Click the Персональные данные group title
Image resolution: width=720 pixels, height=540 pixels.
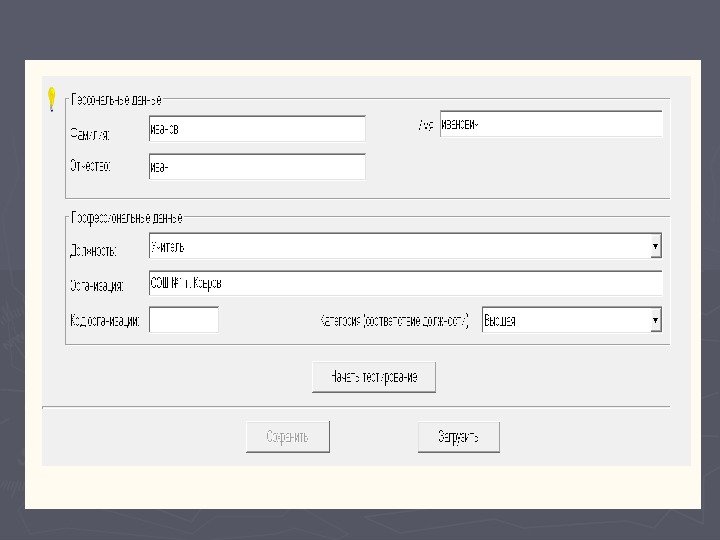pos(116,99)
